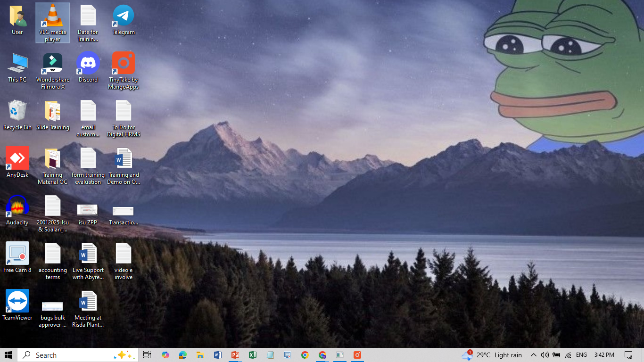Launch AnyDesk remote desktop

pyautogui.click(x=17, y=158)
